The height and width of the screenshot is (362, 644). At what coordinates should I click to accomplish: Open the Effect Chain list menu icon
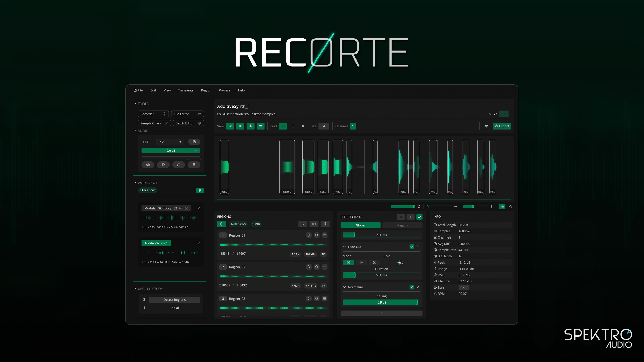pos(401,217)
